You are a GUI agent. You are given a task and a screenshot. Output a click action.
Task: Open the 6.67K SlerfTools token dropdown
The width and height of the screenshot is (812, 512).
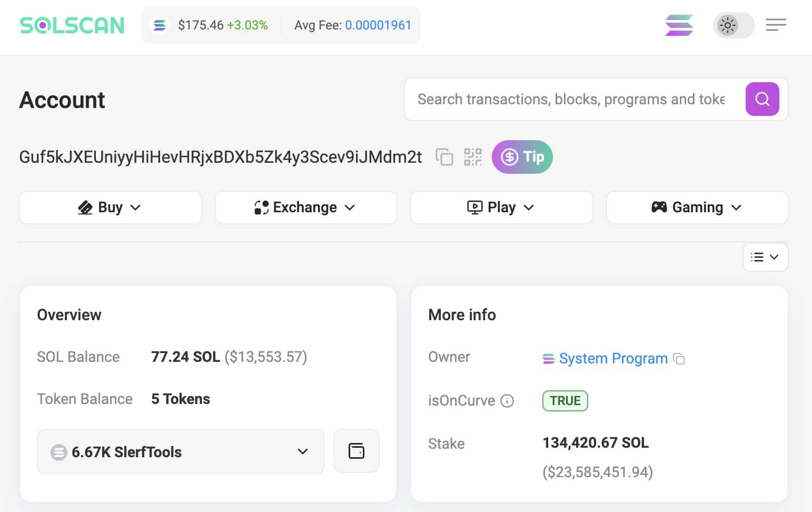tap(181, 451)
